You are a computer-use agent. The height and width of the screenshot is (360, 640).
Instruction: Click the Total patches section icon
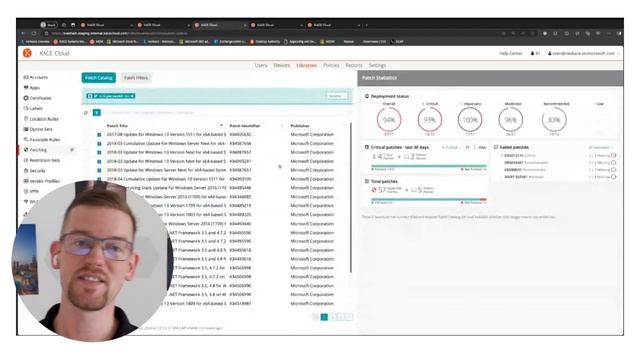367,181
